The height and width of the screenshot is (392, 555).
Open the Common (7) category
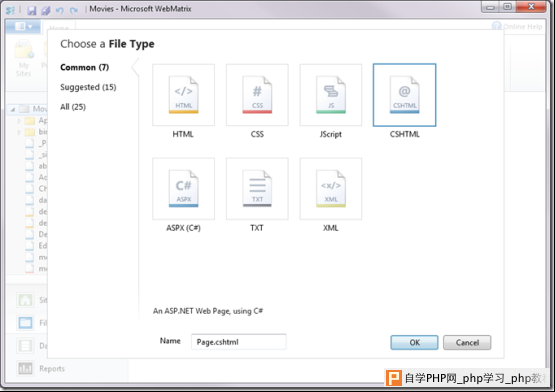click(85, 67)
